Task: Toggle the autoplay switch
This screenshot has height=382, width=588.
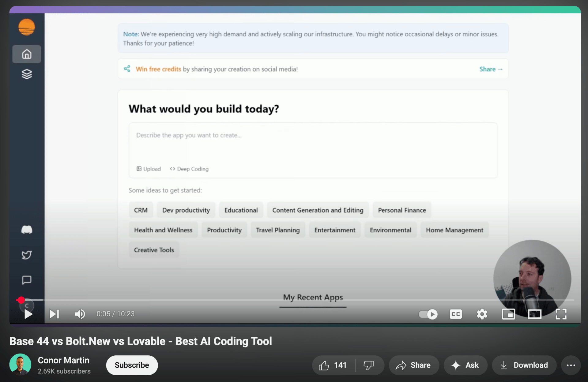Action: [x=428, y=314]
